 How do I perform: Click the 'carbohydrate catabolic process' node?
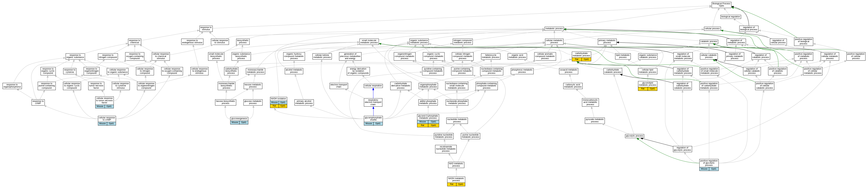613,71
